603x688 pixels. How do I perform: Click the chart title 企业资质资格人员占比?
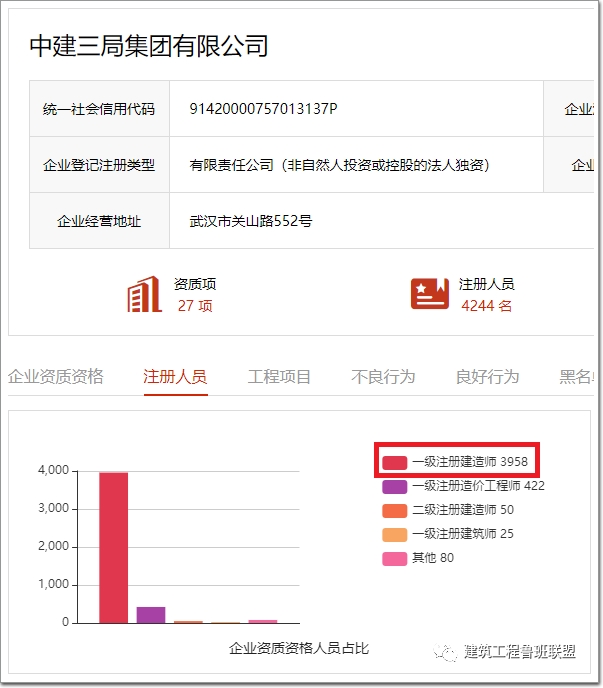299,649
